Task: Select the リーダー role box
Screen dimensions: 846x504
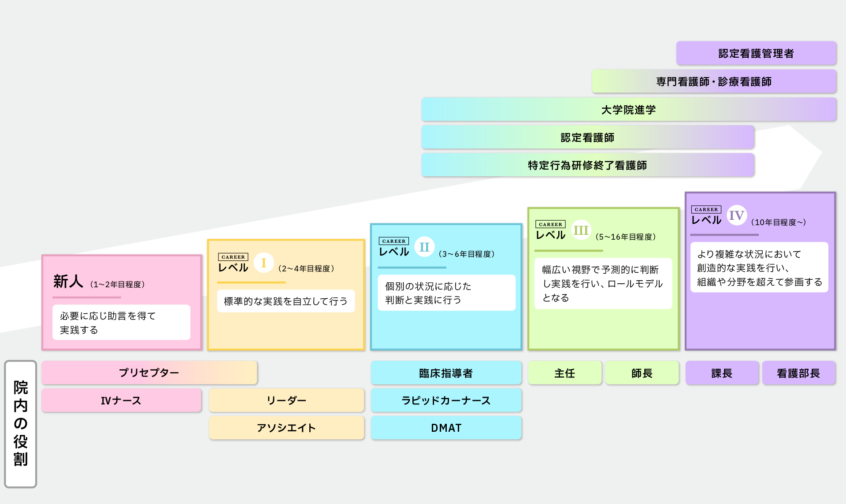Action: (286, 400)
